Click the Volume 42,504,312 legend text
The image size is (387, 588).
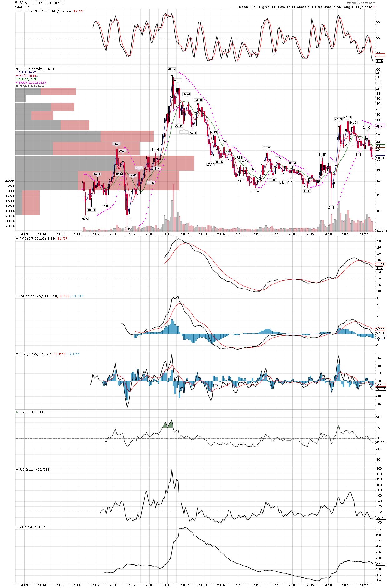tap(32, 86)
